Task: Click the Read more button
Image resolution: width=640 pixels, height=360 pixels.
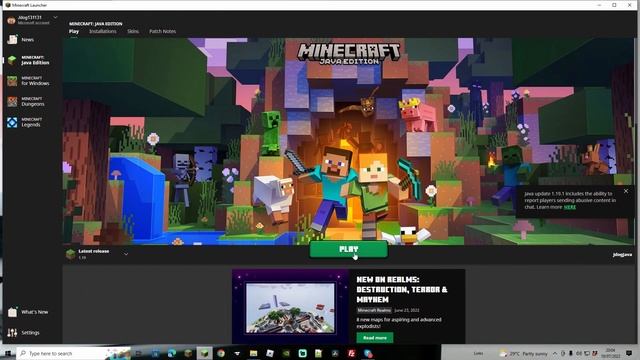Action: pyautogui.click(x=375, y=338)
